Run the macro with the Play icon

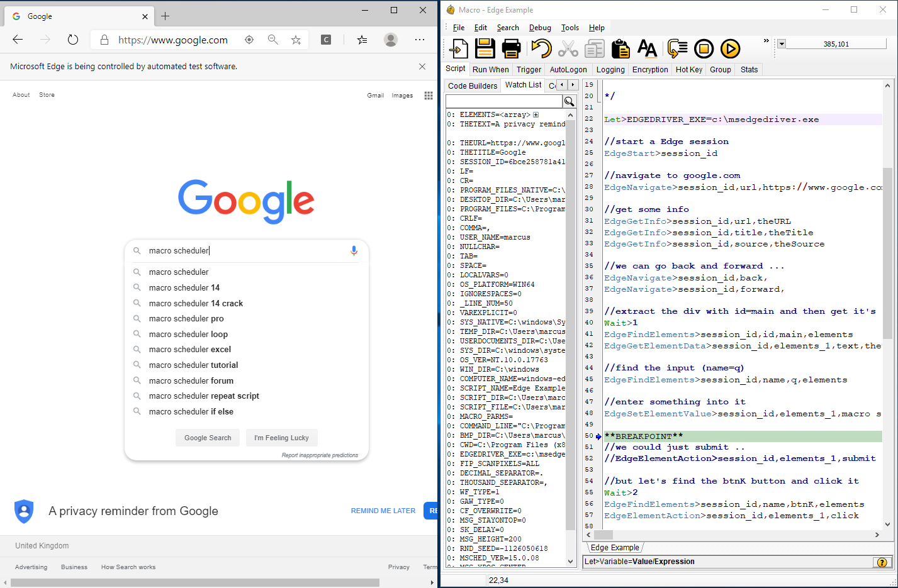[x=730, y=48]
